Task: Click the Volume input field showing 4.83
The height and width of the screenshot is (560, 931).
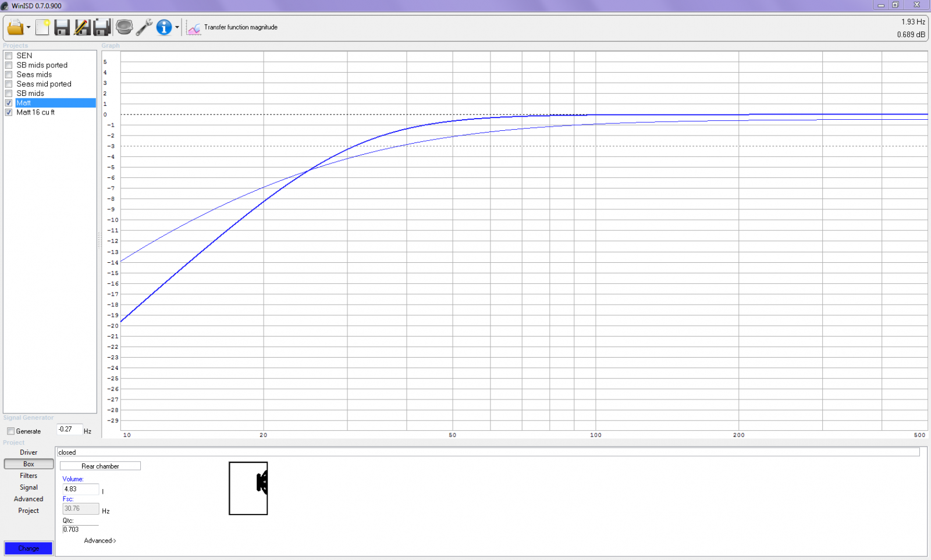Action: coord(80,489)
